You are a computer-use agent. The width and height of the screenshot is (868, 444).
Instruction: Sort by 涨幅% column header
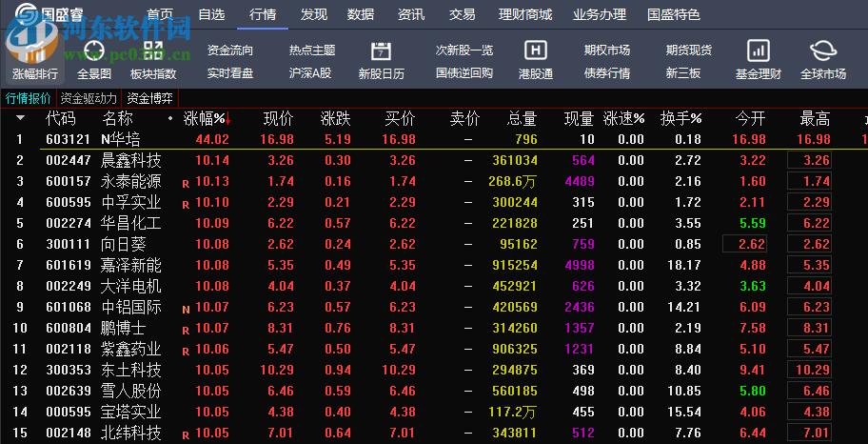[207, 118]
